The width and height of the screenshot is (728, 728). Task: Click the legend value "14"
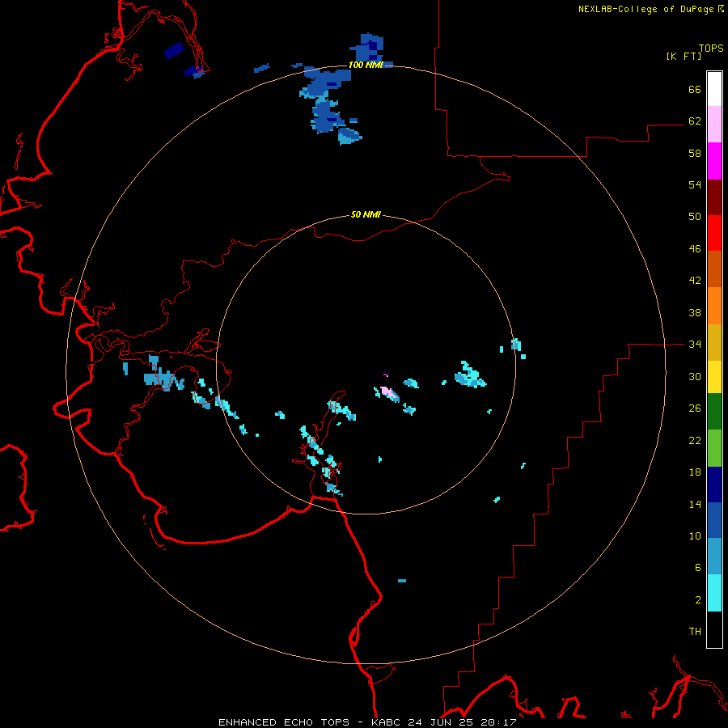695,504
